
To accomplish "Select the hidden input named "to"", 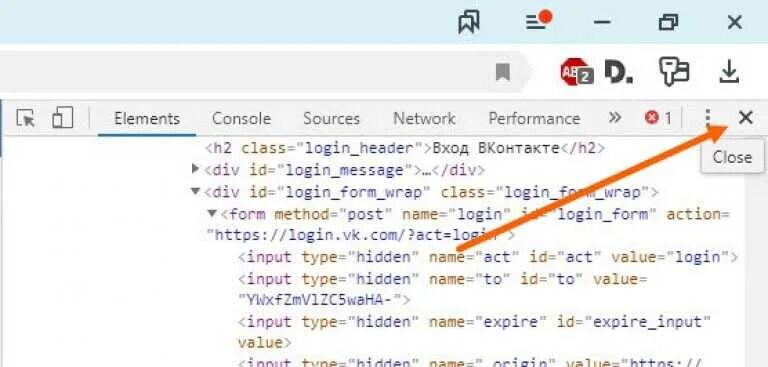I will tap(443, 289).
